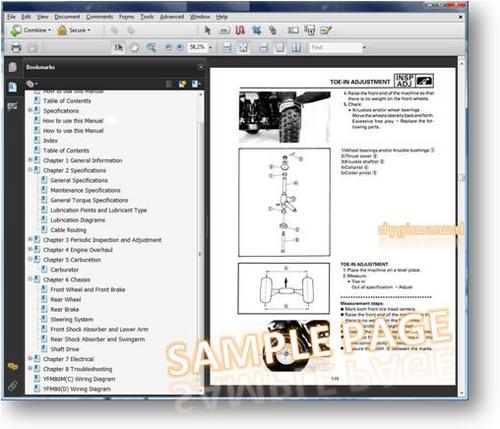
Task: Open Steering System bookmark
Action: tap(72, 319)
